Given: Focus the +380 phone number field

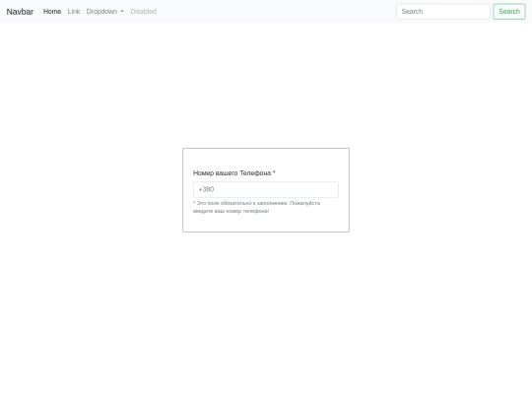Looking at the screenshot, I should (266, 189).
